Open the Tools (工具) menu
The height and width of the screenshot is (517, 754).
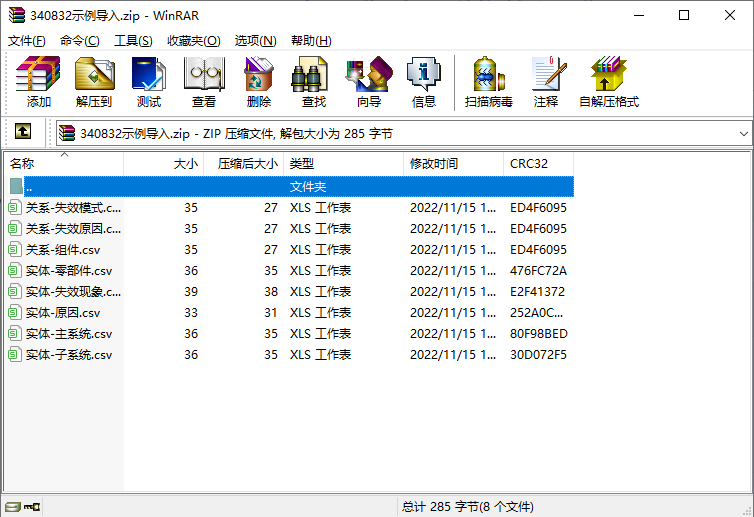point(133,40)
